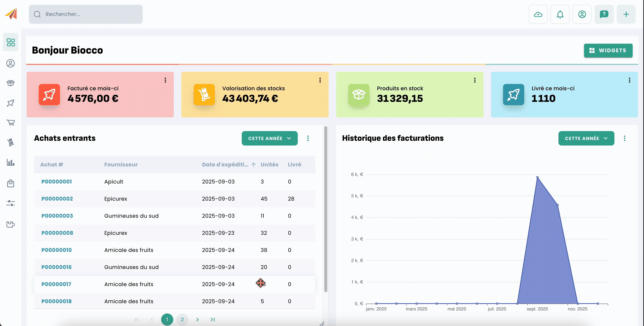Go to page 2 of purchases
This screenshot has width=644, height=326.
[182, 319]
